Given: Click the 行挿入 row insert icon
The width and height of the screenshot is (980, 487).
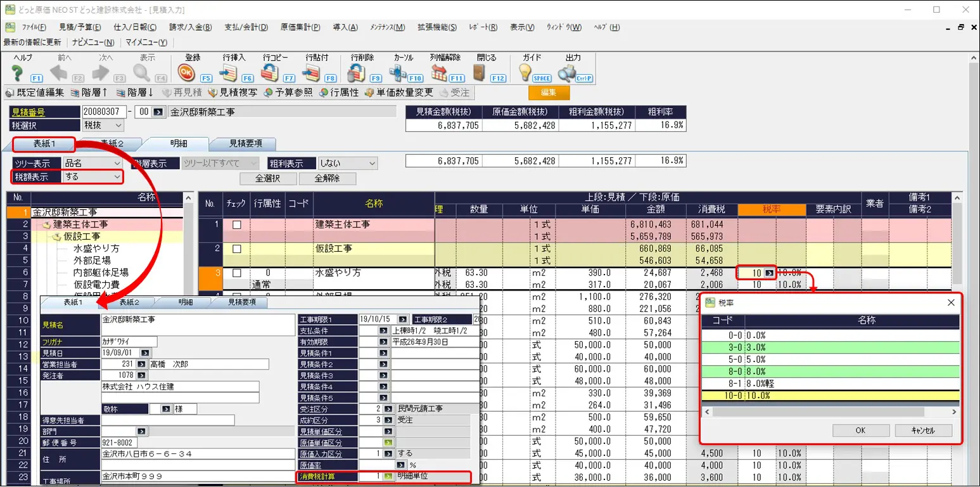Looking at the screenshot, I should [x=228, y=73].
